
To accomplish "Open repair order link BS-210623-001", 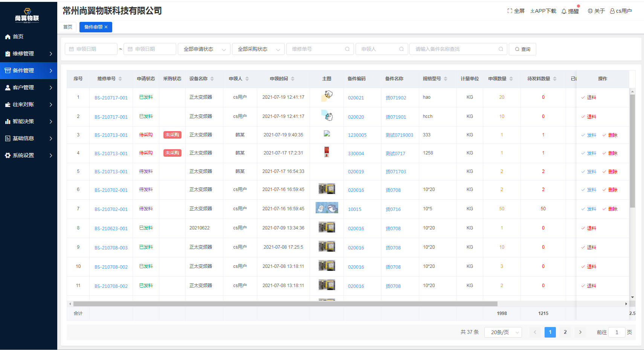I will click(111, 228).
